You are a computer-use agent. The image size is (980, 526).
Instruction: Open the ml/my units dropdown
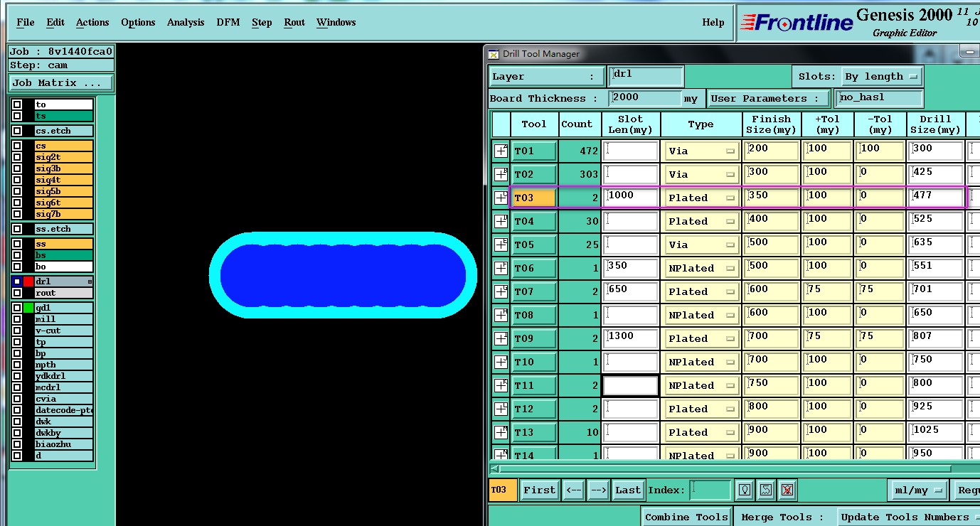click(918, 490)
